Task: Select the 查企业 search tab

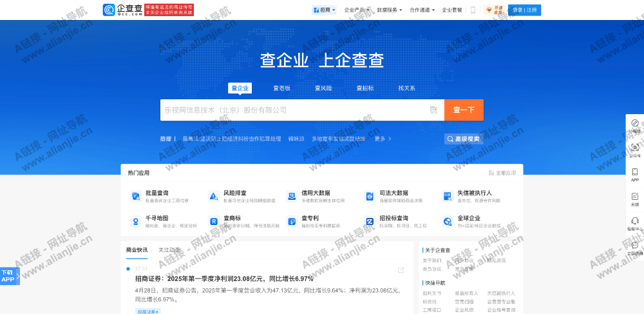Action: coord(240,88)
